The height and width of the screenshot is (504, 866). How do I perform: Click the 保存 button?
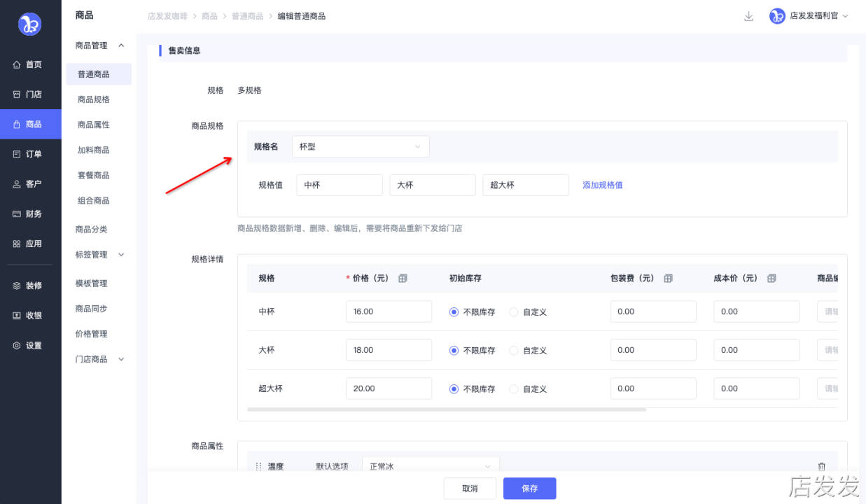point(529,489)
